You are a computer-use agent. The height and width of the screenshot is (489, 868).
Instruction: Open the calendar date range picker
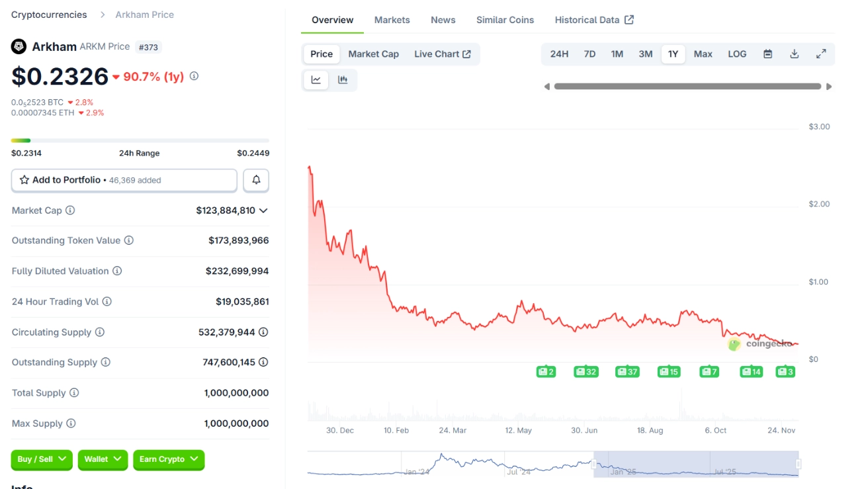coord(767,54)
